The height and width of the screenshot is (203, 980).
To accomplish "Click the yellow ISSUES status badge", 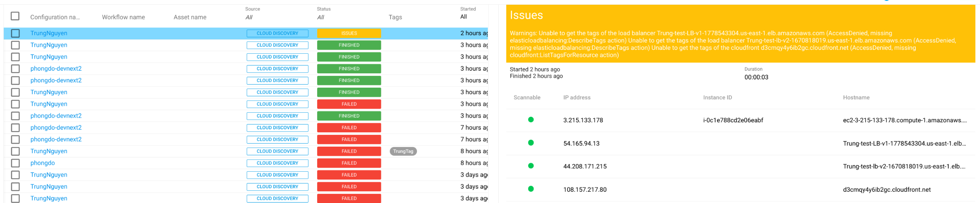I will [x=348, y=33].
